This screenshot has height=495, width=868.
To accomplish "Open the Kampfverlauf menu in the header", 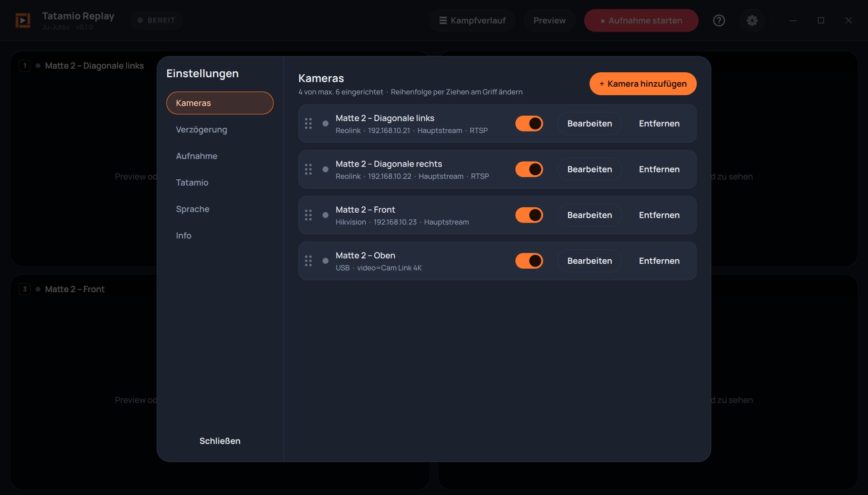I will pyautogui.click(x=472, y=20).
